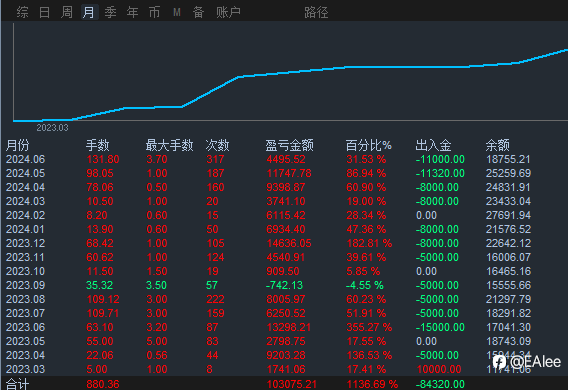
Task: Select the 2024.01 month row
Action: pyautogui.click(x=268, y=229)
